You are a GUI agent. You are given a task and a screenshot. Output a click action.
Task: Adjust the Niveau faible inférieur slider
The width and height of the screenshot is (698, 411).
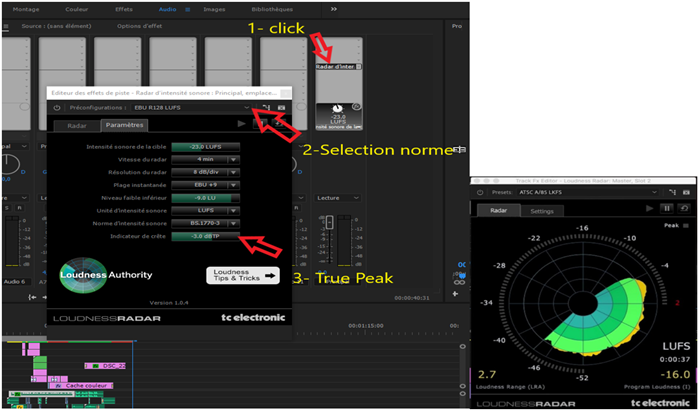point(206,198)
